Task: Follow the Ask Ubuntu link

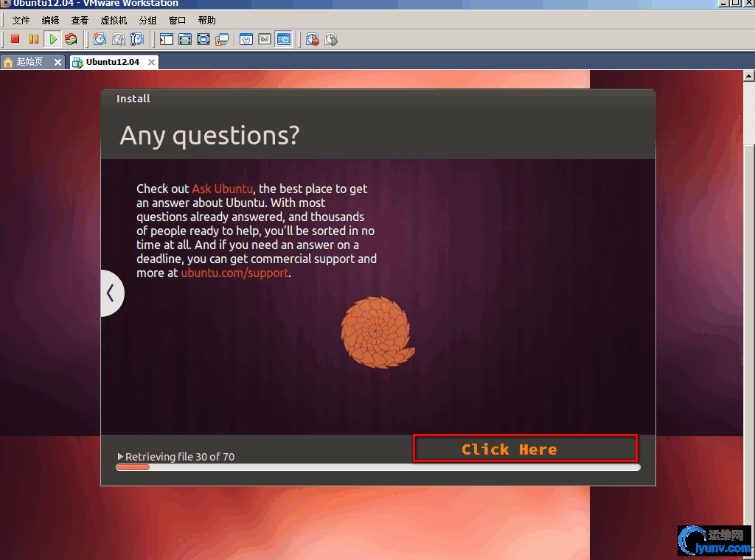Action: coord(222,189)
